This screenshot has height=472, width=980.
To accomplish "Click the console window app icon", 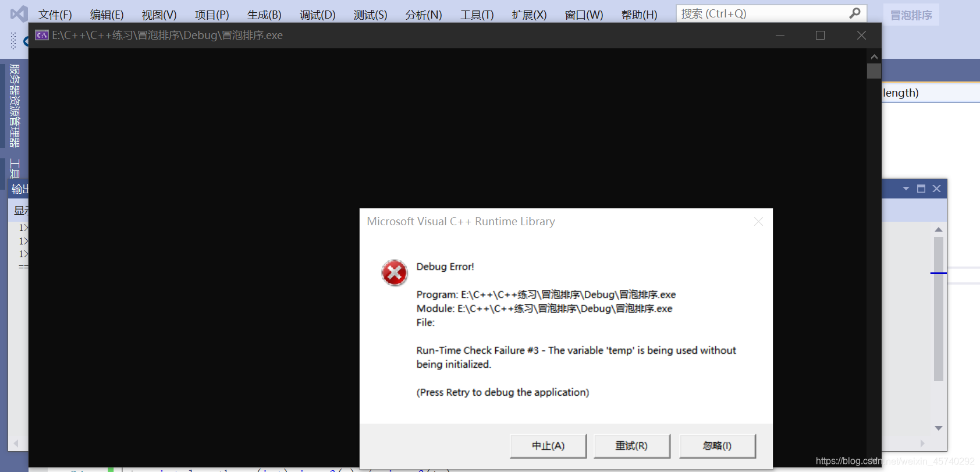I will [41, 36].
